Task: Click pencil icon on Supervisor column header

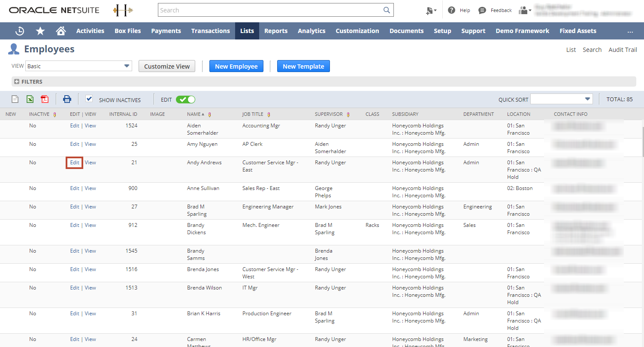Action: [348, 115]
